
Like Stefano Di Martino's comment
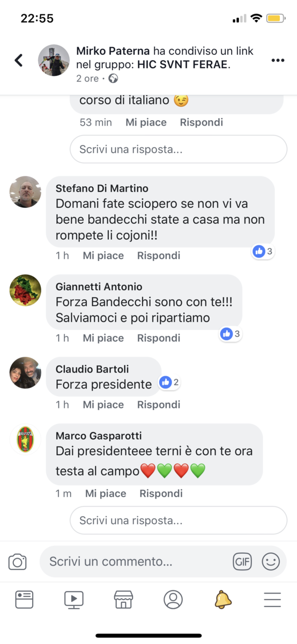click(x=103, y=255)
